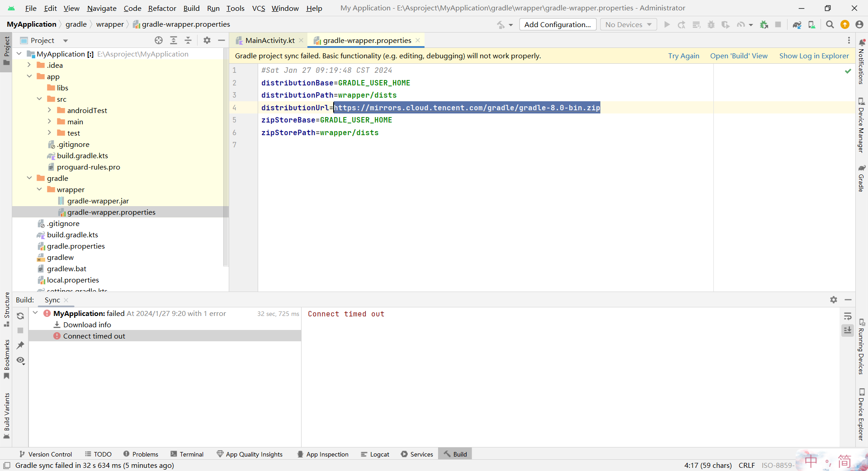Open the account profile icon
Screen dimensions: 868x471
pyautogui.click(x=859, y=25)
